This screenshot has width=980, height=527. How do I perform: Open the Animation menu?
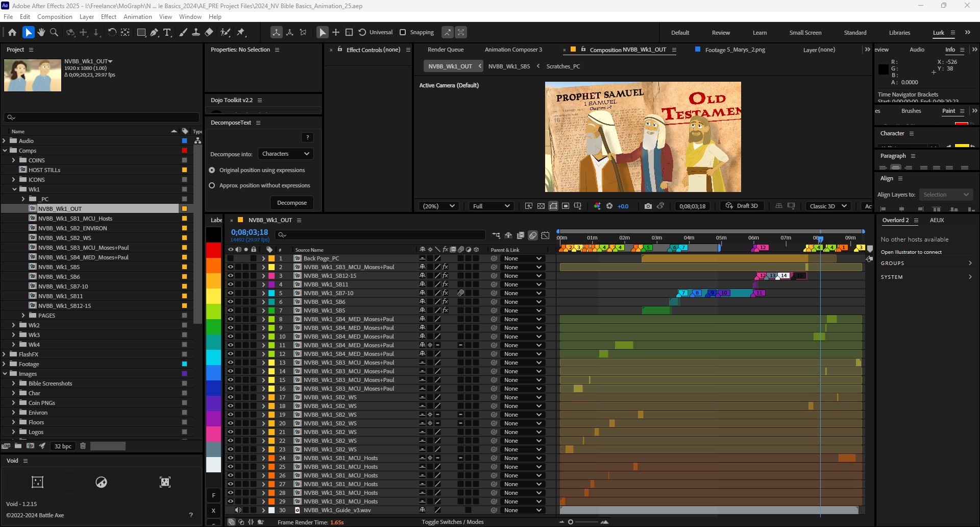(138, 16)
